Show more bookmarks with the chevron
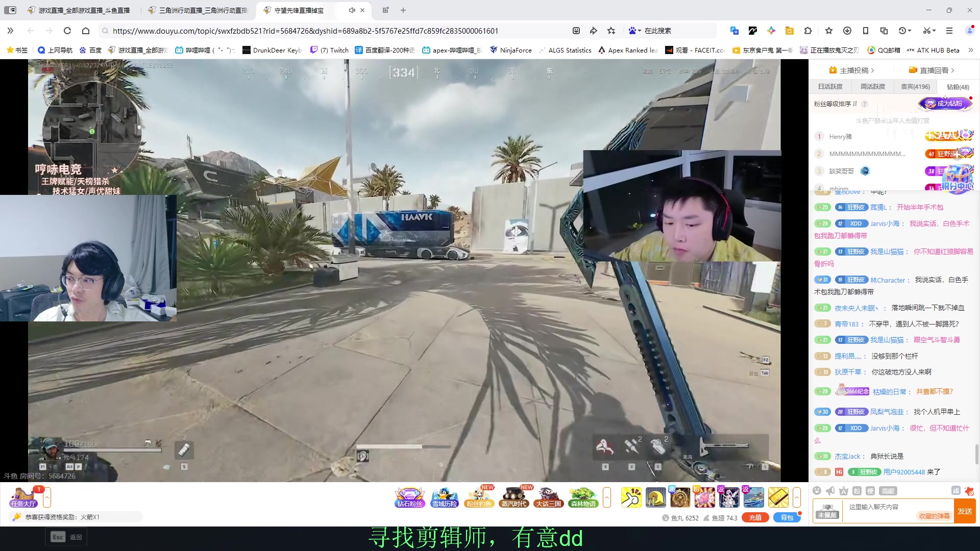The image size is (980, 551). point(970,50)
